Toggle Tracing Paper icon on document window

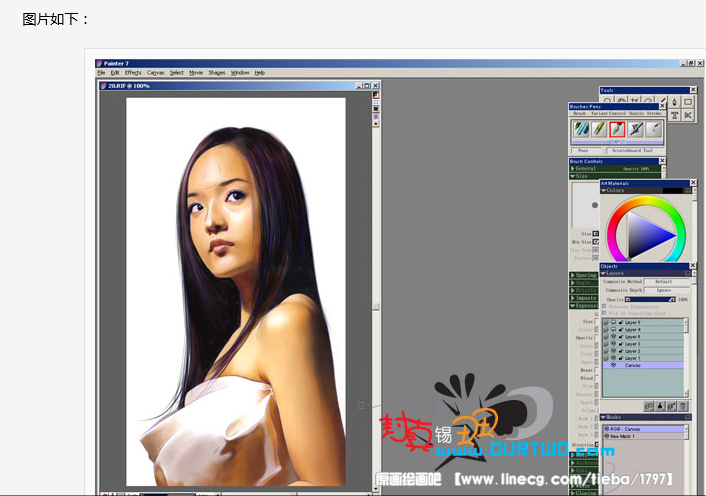pos(376,95)
